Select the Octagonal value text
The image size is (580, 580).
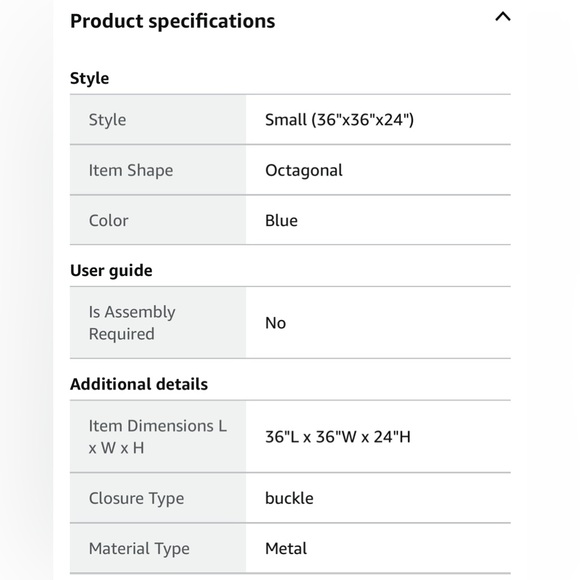[x=304, y=171]
